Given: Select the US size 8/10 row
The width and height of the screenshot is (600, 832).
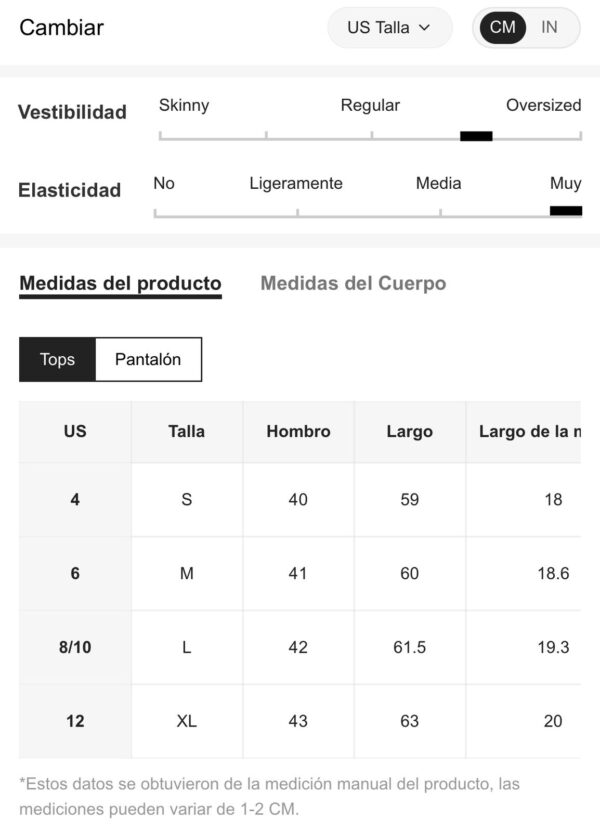Looking at the screenshot, I should 300,647.
